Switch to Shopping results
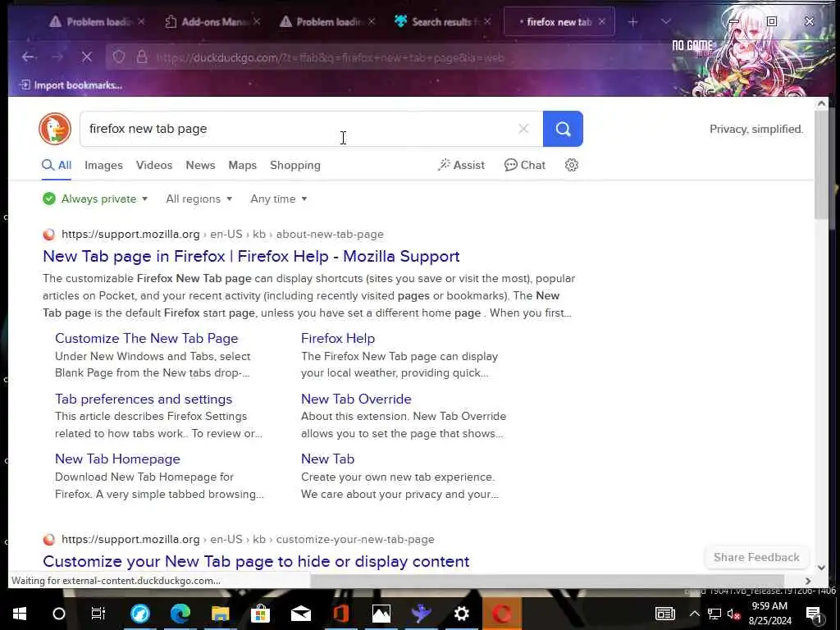The width and height of the screenshot is (840, 630). (x=295, y=165)
